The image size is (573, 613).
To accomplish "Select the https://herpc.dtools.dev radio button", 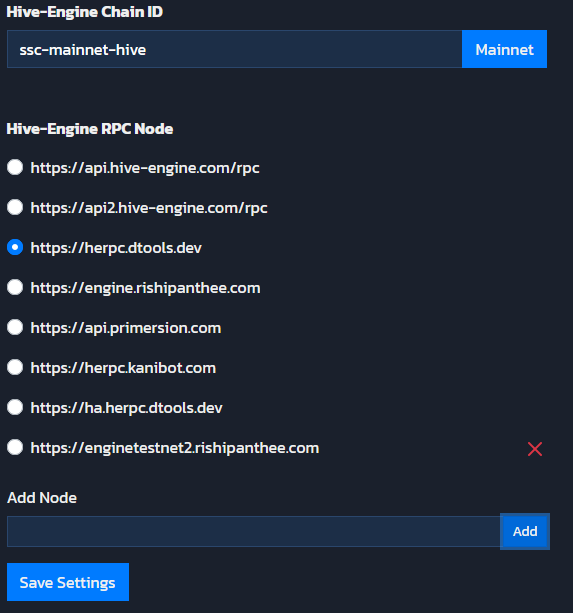I will point(15,247).
